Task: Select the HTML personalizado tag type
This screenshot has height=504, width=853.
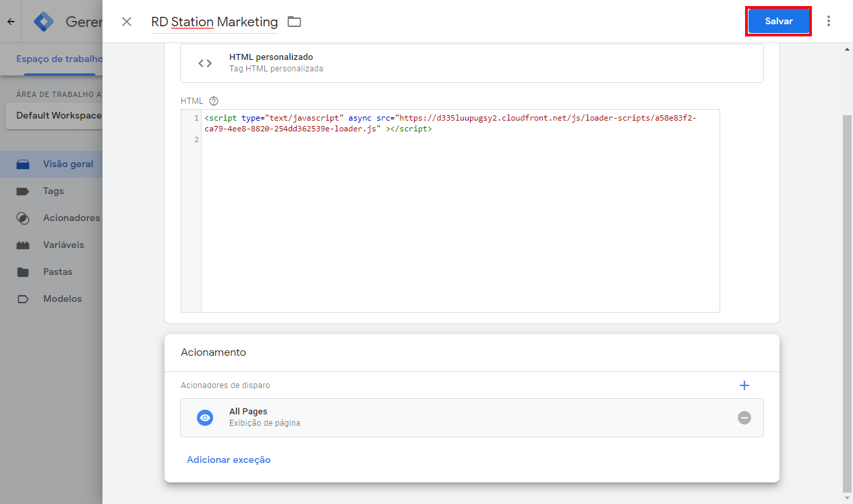Action: point(472,63)
